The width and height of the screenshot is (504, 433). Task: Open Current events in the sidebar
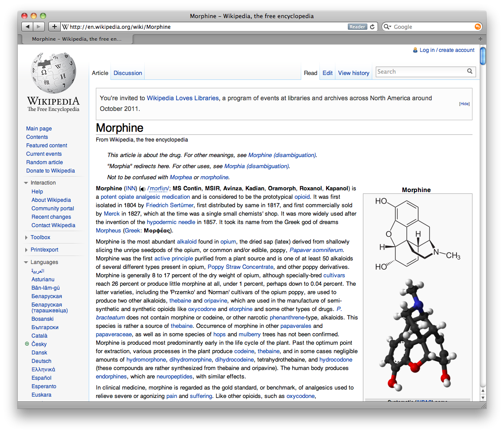44,154
